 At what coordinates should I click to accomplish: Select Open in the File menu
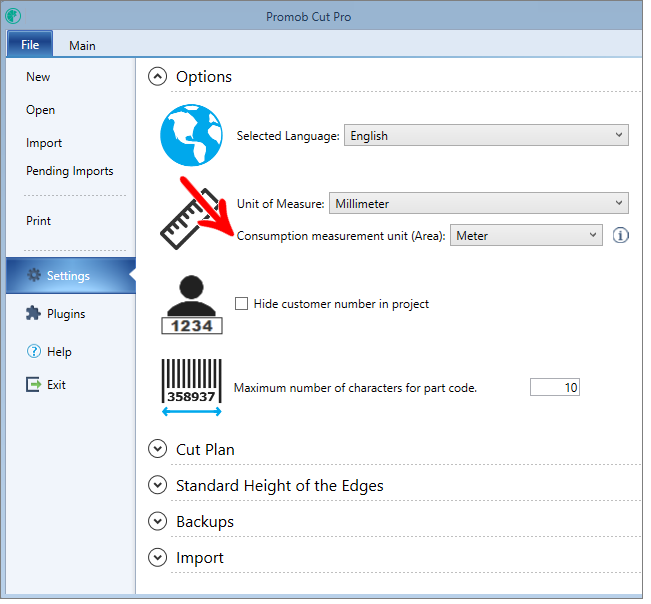tap(41, 111)
